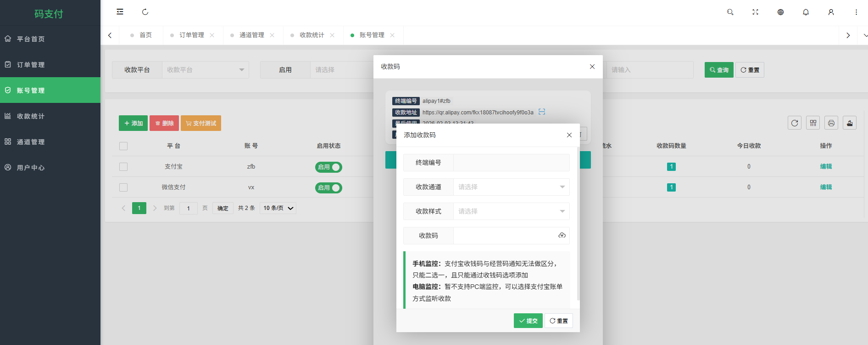Click 编辑 link for the 微信支付 row
The width and height of the screenshot is (868, 345).
click(x=826, y=187)
